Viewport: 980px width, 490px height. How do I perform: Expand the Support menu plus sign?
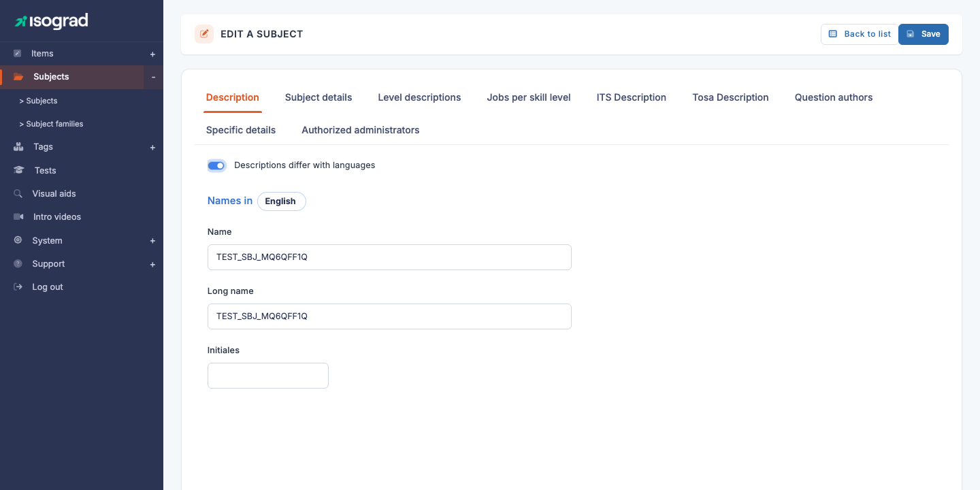pos(152,265)
